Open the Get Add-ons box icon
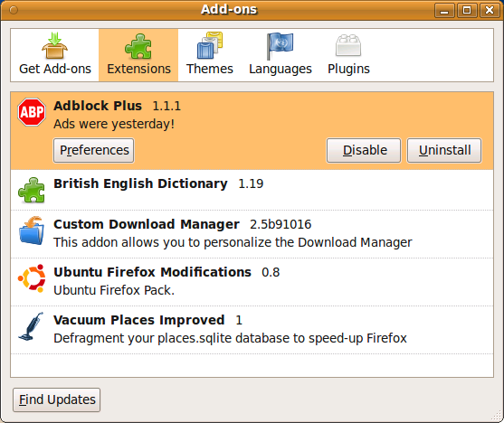This screenshot has height=423, width=504. click(x=54, y=45)
